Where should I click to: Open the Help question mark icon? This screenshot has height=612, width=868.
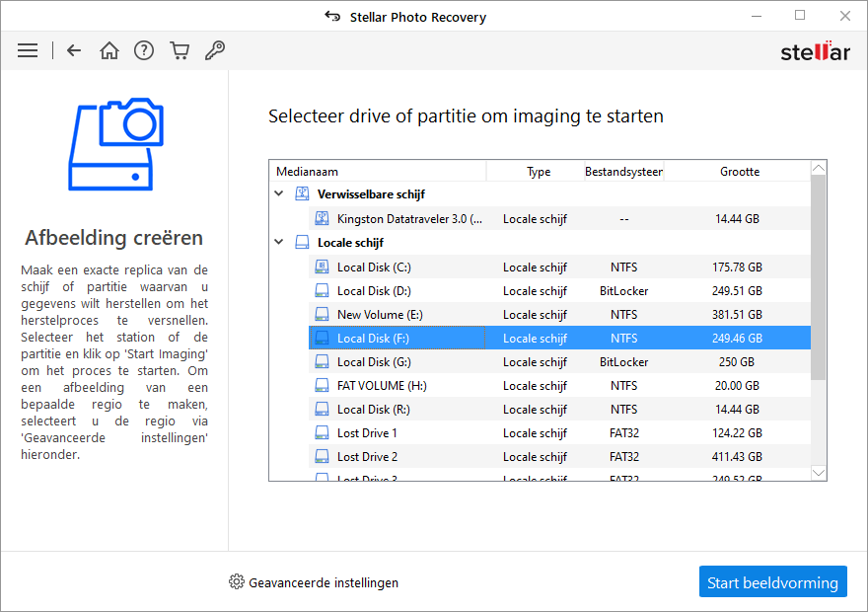point(144,51)
